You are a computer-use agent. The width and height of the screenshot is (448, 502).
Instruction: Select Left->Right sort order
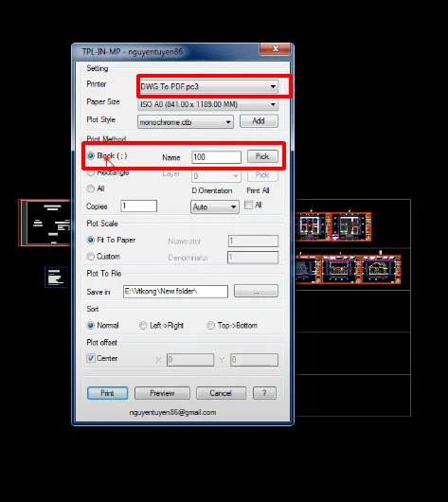point(143,326)
